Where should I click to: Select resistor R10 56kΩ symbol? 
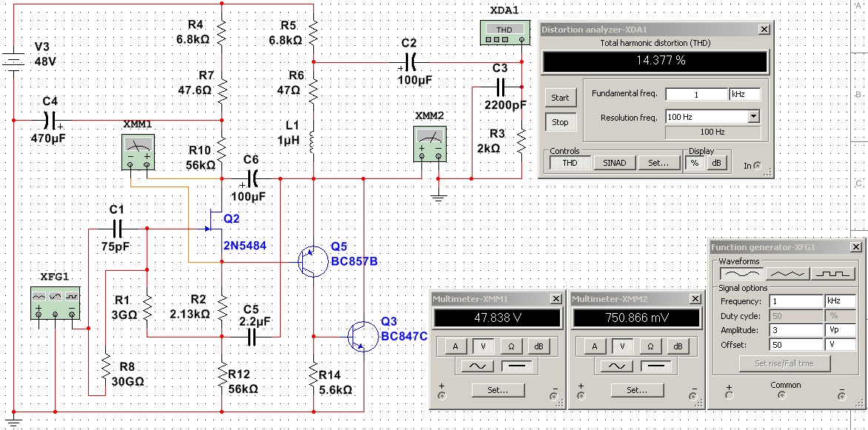point(222,148)
